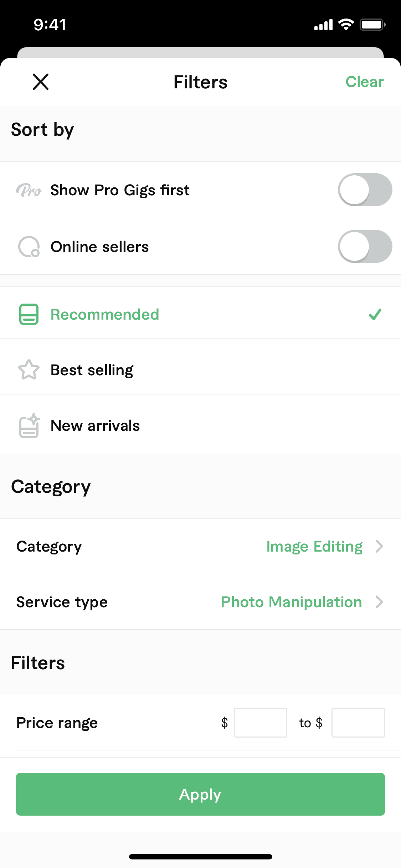Tap the battery icon in status bar
Screen dimensions: 401x868
372,25
